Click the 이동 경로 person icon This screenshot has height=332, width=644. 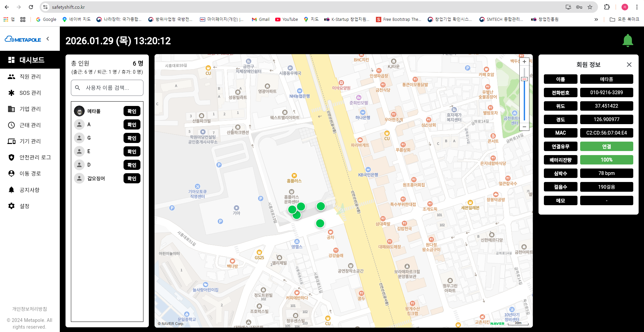click(x=11, y=174)
